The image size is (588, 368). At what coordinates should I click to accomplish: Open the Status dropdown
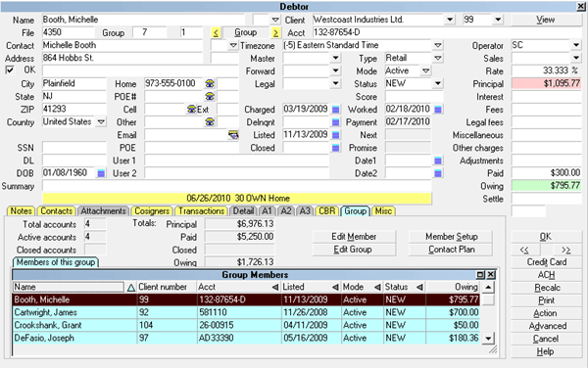pyautogui.click(x=438, y=83)
